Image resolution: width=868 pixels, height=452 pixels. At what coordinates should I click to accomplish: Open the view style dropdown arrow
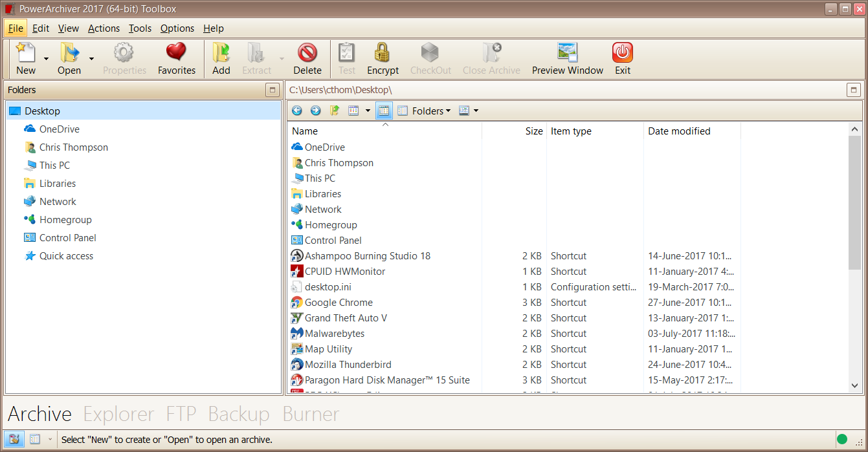tap(368, 111)
